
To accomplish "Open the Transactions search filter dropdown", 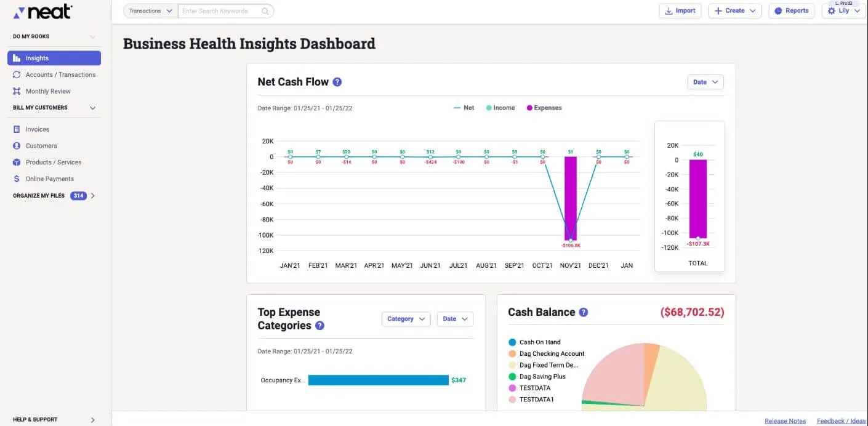I will [x=151, y=11].
